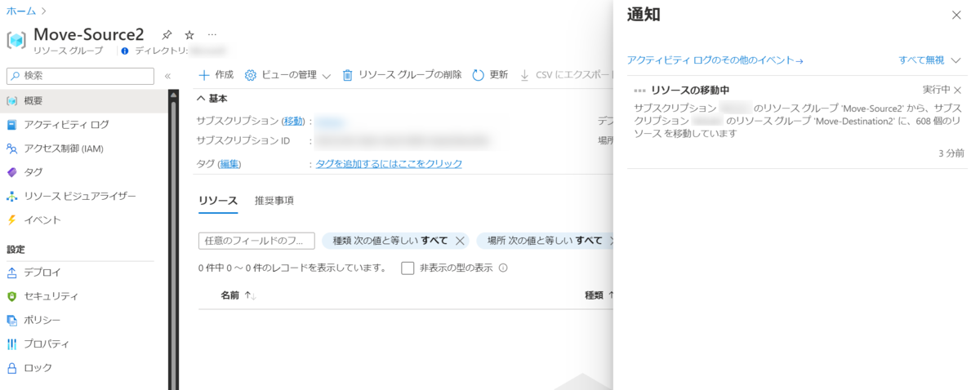The height and width of the screenshot is (390, 980).
Task: Click the リソースの移動中 notification title
Action: coord(690,90)
